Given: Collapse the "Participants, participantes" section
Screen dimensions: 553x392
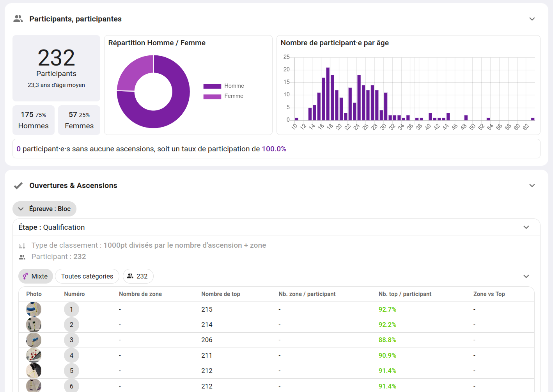Looking at the screenshot, I should [532, 18].
